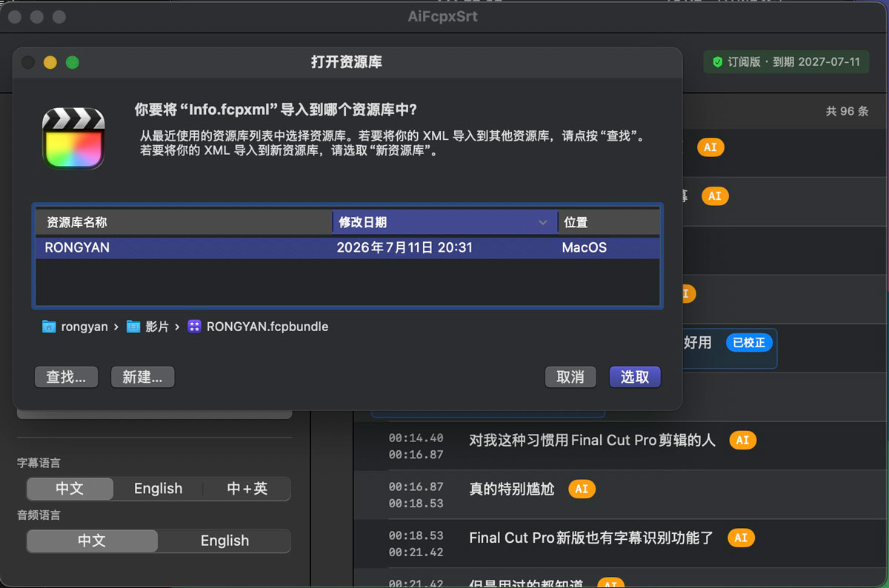Click the dialog zoom green button
The image size is (889, 588).
(73, 62)
